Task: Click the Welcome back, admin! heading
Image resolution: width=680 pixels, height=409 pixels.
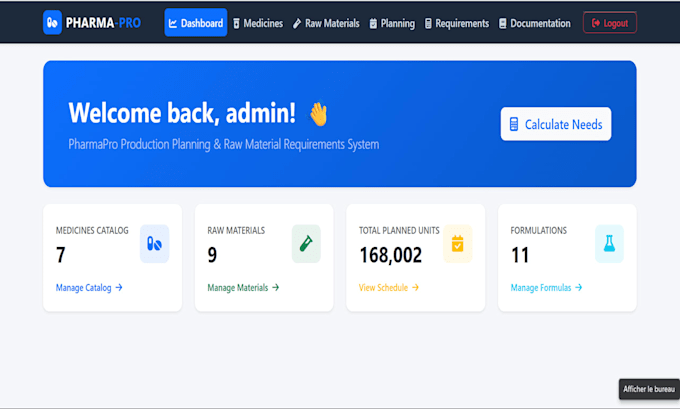Action: point(182,113)
